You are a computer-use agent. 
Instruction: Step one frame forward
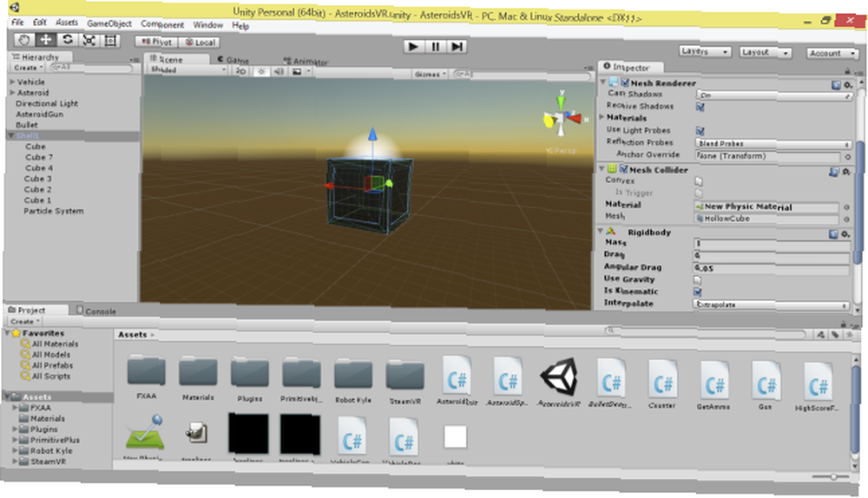coord(457,47)
